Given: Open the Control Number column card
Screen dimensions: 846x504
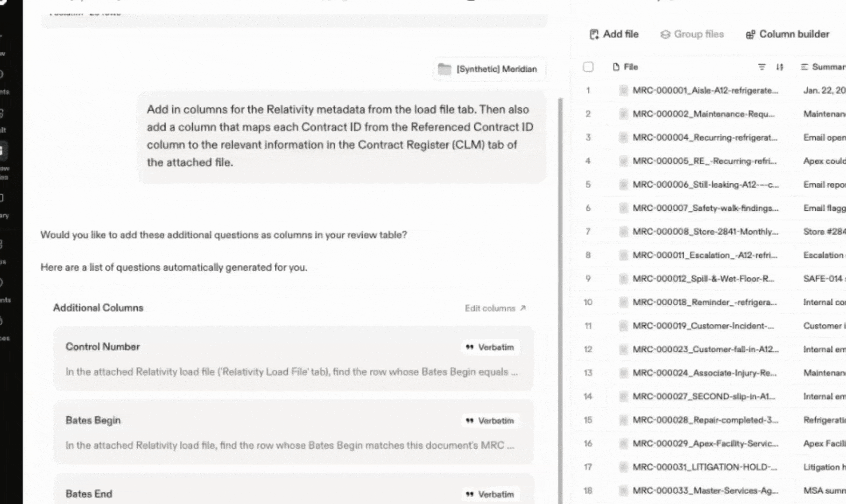Looking at the screenshot, I should 293,358.
